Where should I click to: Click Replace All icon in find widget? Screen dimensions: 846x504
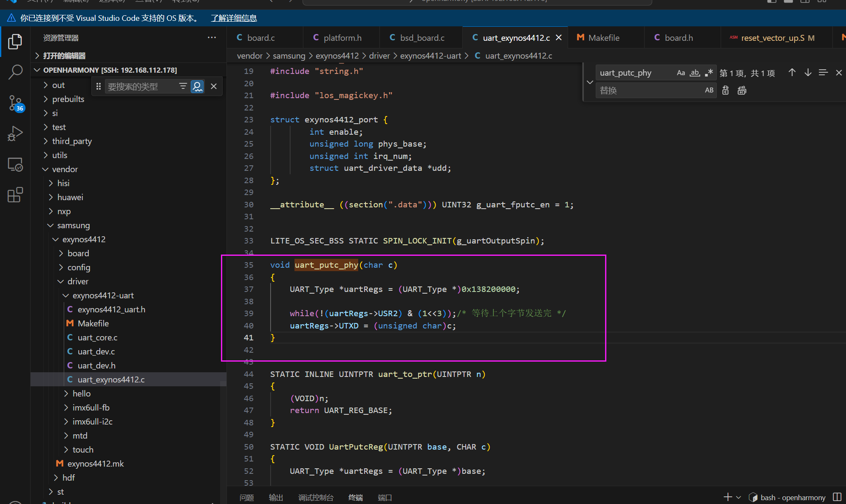742,90
